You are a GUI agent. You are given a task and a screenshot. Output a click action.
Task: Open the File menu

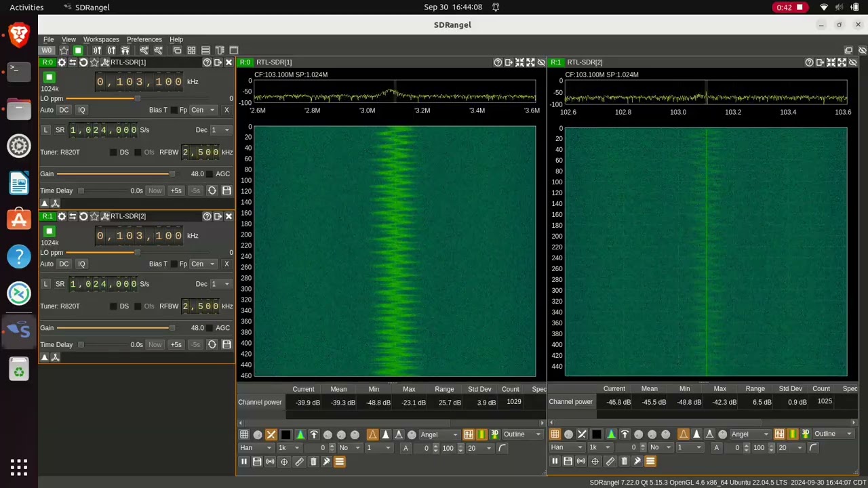(x=49, y=39)
